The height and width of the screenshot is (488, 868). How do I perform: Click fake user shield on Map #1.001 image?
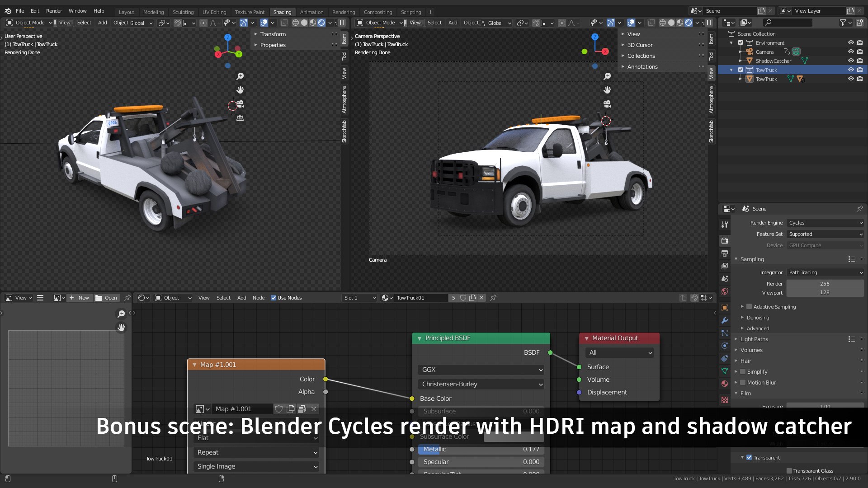(279, 409)
